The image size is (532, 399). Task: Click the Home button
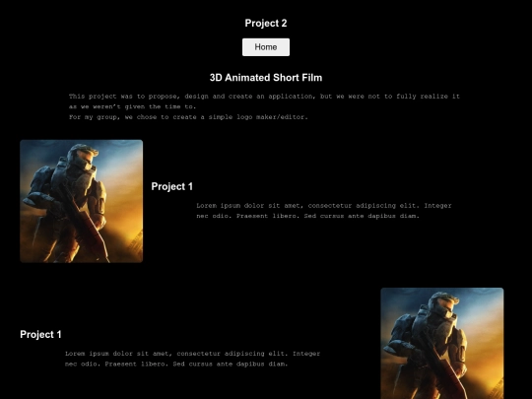[x=266, y=47]
